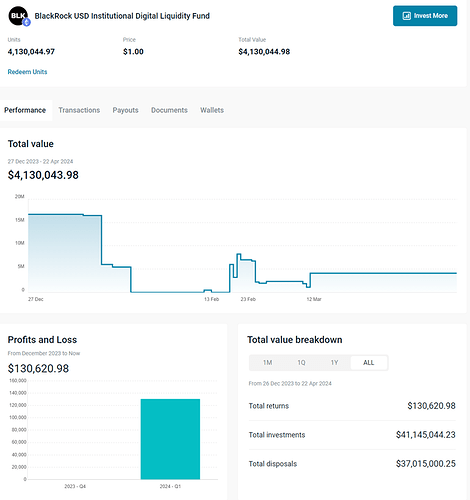Click the Profits and Loss amount $130,620.98
This screenshot has height=500, width=470.
click(x=38, y=368)
